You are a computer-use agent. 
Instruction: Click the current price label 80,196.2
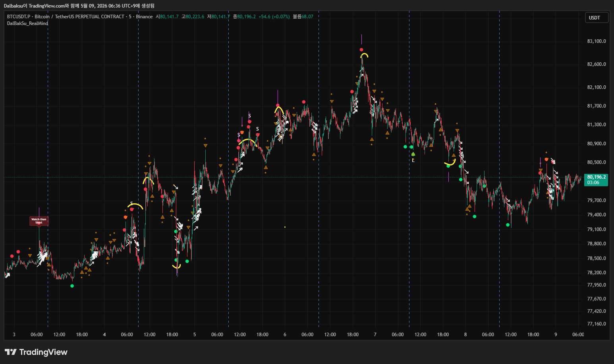[596, 180]
